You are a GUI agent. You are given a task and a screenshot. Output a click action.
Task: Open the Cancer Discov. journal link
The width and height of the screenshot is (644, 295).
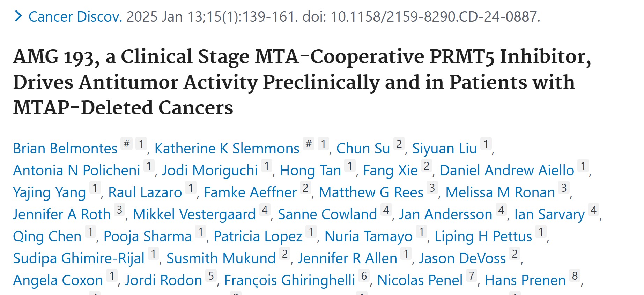(x=75, y=17)
